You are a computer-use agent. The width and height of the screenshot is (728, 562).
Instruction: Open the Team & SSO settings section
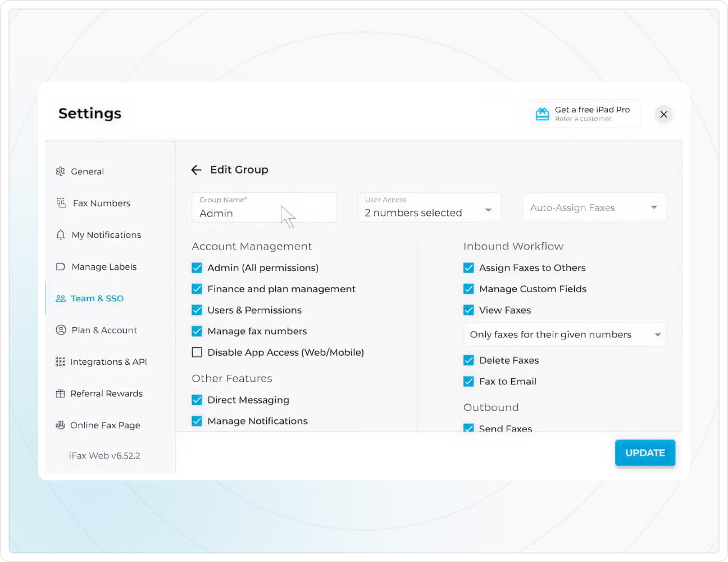(x=97, y=298)
